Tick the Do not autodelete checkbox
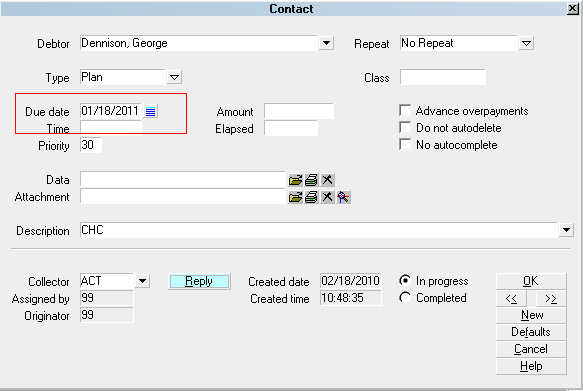 tap(405, 127)
